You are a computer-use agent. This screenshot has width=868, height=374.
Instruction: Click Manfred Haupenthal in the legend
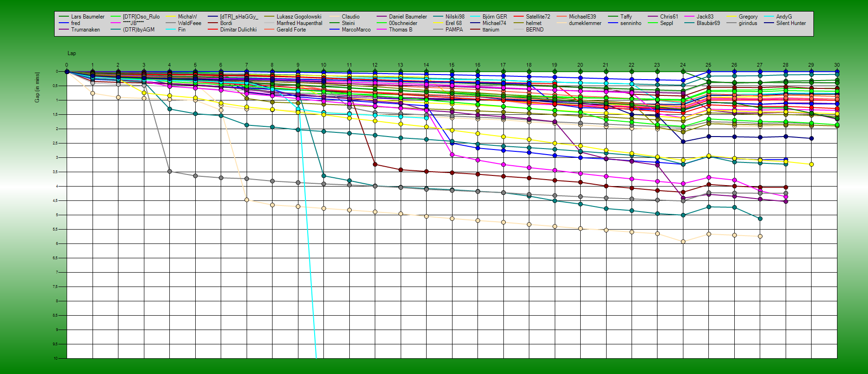299,23
